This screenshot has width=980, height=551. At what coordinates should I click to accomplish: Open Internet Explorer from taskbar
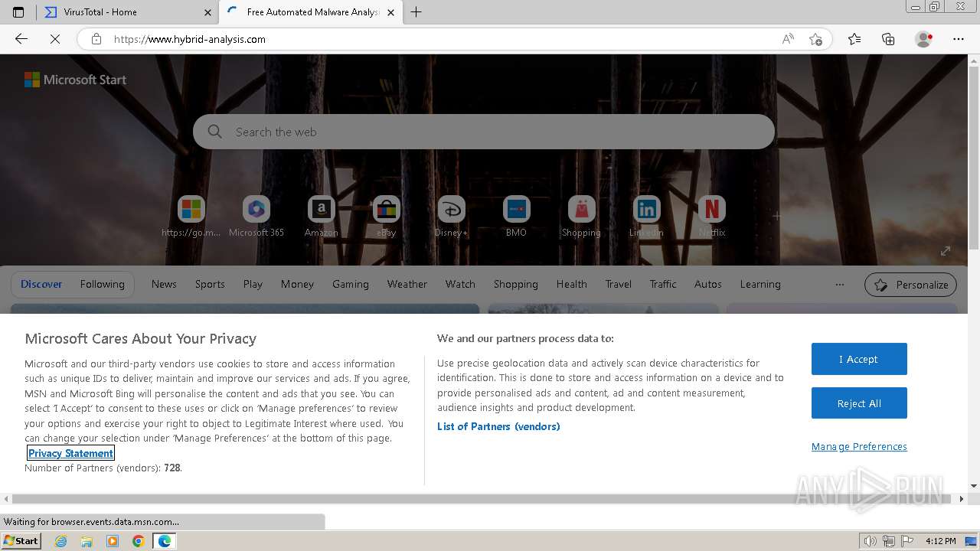(60, 541)
